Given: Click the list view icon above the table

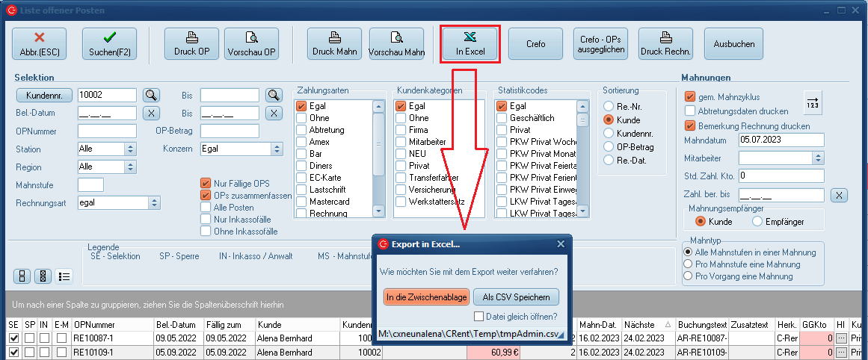Looking at the screenshot, I should (x=64, y=276).
